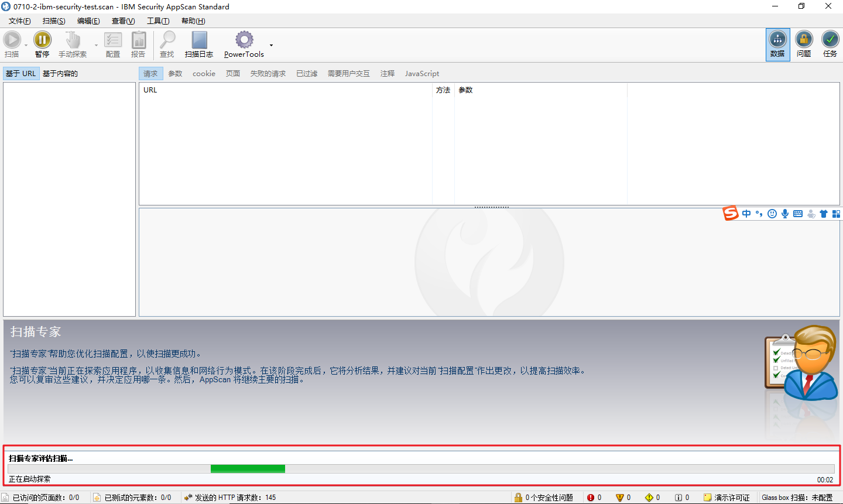
Task: Select the JavaScript tab
Action: (x=422, y=74)
